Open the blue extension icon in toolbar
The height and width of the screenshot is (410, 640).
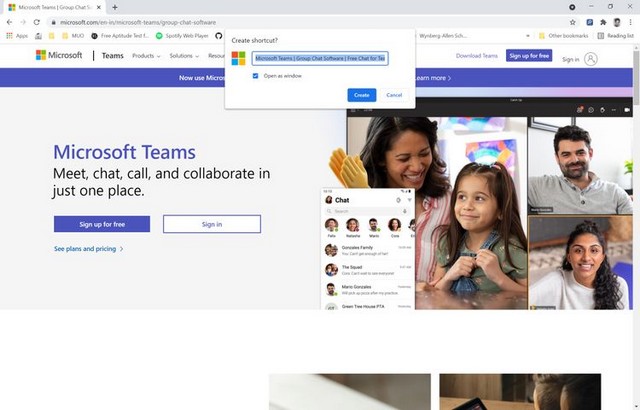click(590, 22)
